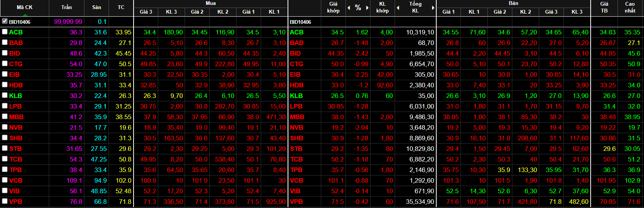
Task: Click the Cao nhất column header
Action: (x=630, y=7)
